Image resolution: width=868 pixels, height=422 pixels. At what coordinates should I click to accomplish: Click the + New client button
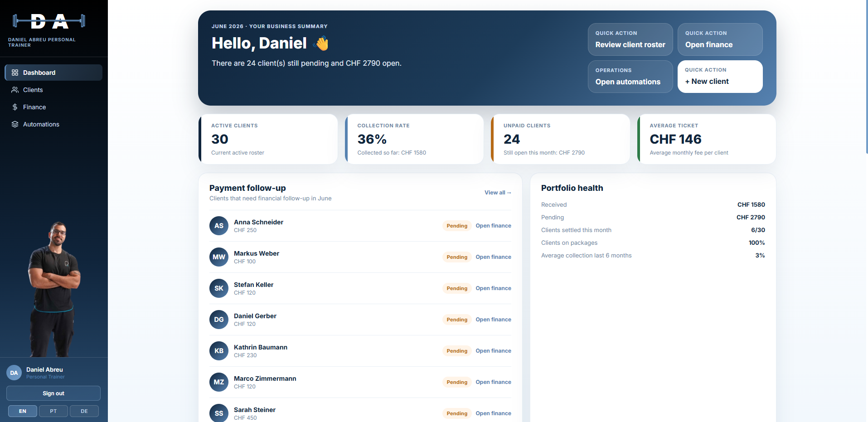[x=720, y=77]
